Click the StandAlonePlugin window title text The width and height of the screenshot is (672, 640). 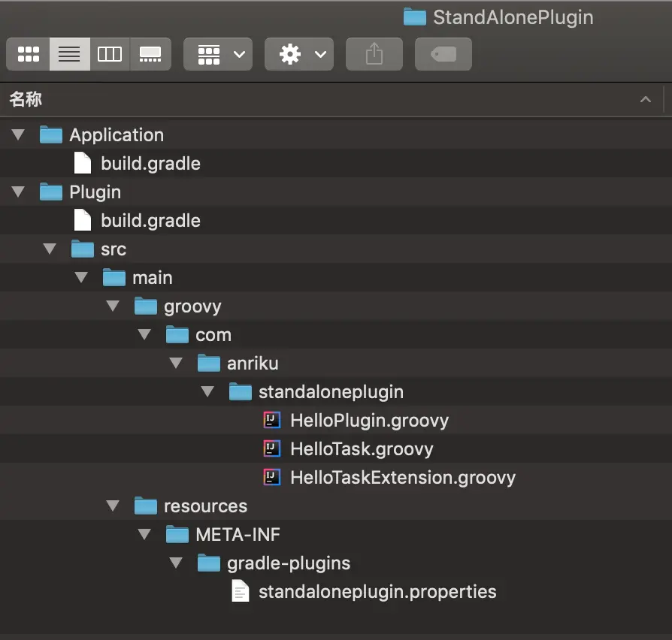(x=513, y=17)
